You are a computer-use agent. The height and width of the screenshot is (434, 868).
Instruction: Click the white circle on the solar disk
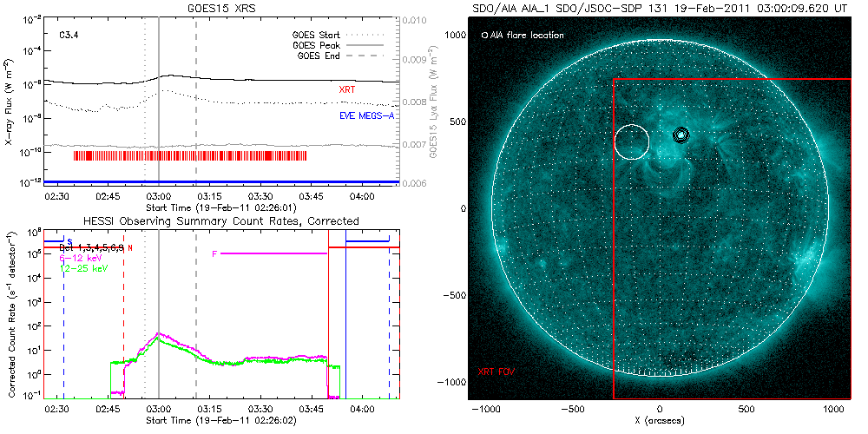(x=632, y=141)
